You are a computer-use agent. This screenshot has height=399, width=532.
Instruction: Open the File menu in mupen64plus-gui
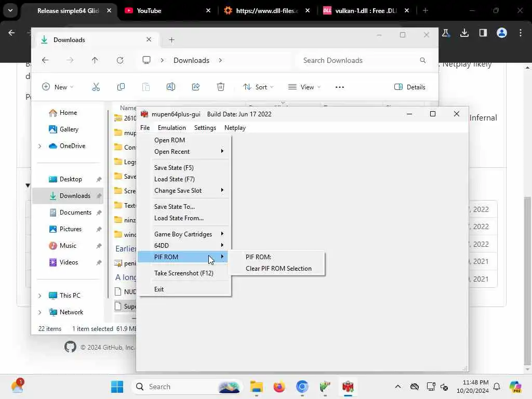pos(145,128)
